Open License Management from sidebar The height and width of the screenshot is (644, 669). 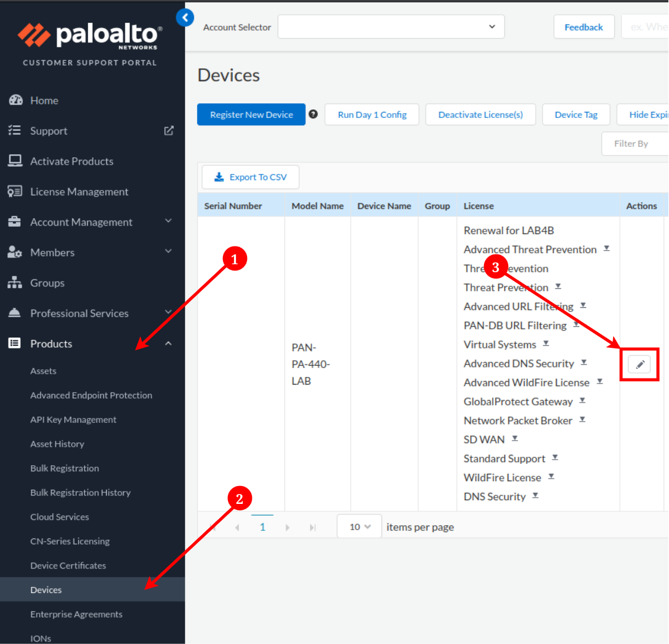click(79, 192)
